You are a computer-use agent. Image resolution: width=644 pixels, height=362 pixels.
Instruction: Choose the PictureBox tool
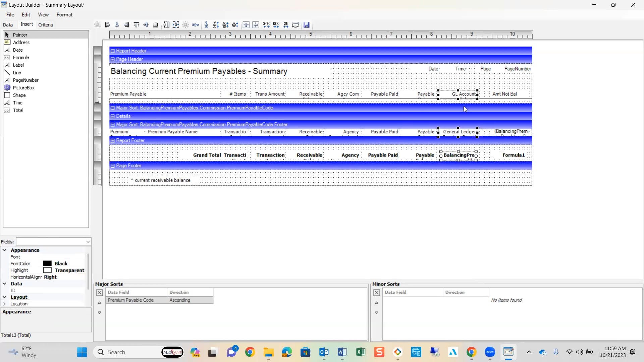23,87
